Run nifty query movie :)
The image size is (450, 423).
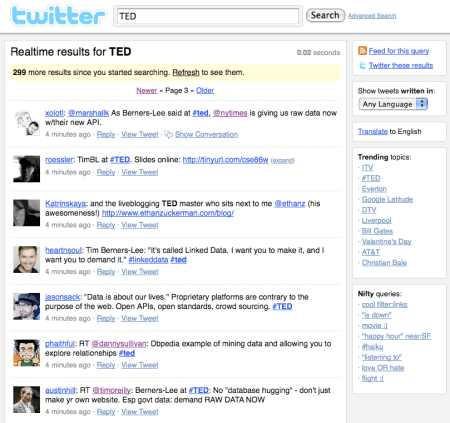[374, 326]
